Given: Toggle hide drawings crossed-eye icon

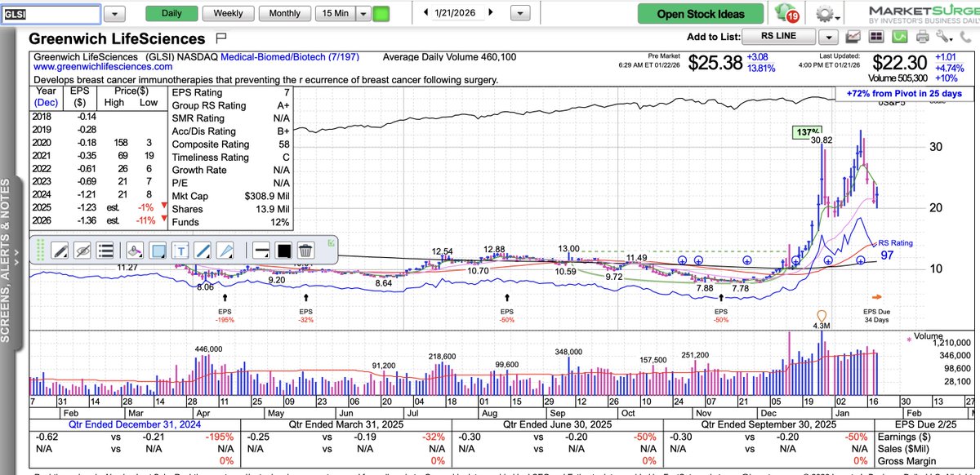Looking at the screenshot, I should [82, 250].
